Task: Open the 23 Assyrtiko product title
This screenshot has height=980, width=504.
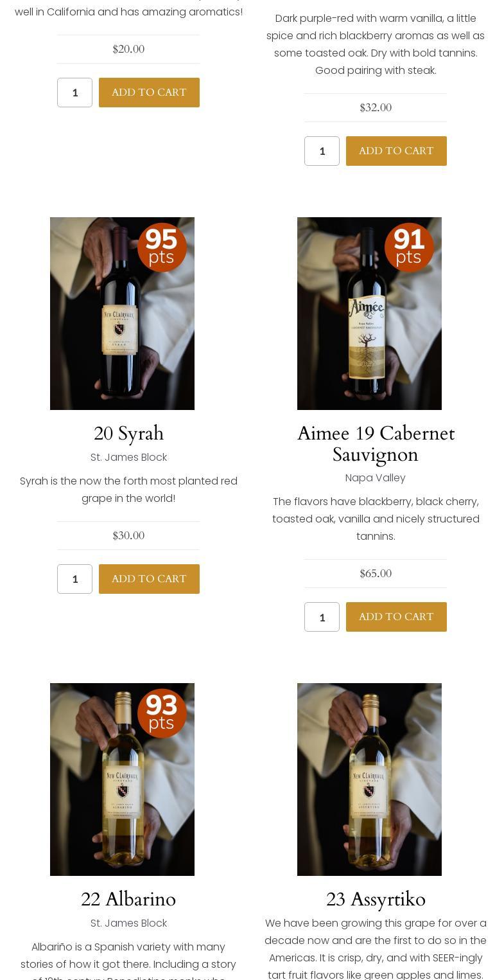Action: [376, 900]
